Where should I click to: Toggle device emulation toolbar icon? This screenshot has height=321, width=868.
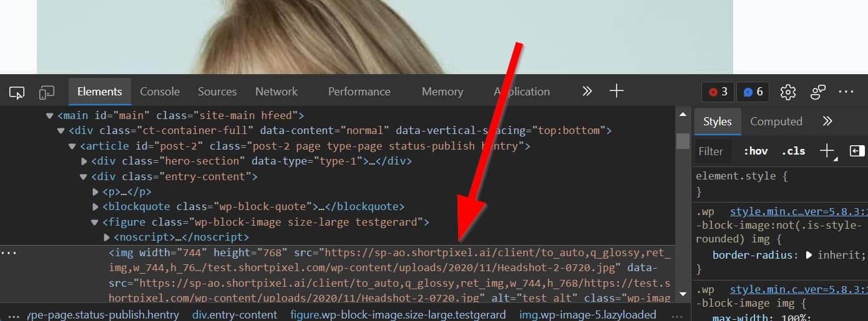point(47,92)
